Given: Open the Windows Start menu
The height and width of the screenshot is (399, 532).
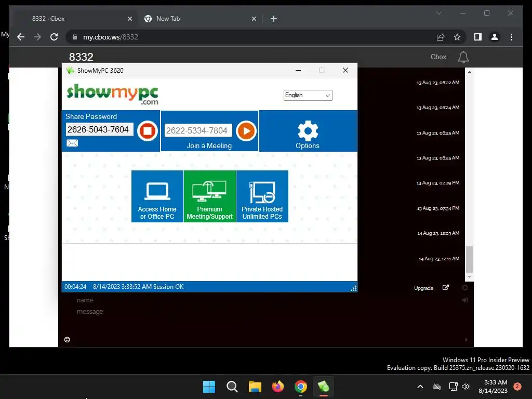Looking at the screenshot, I should (209, 387).
